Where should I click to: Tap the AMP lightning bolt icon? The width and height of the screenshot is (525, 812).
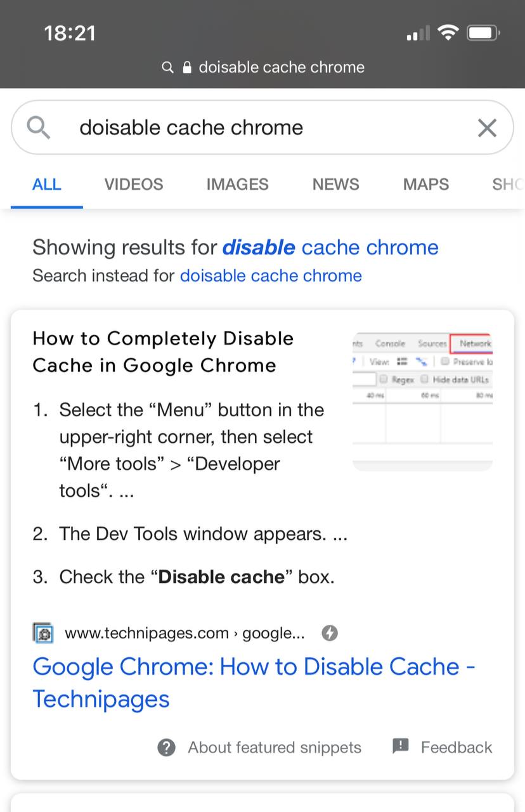coord(330,633)
